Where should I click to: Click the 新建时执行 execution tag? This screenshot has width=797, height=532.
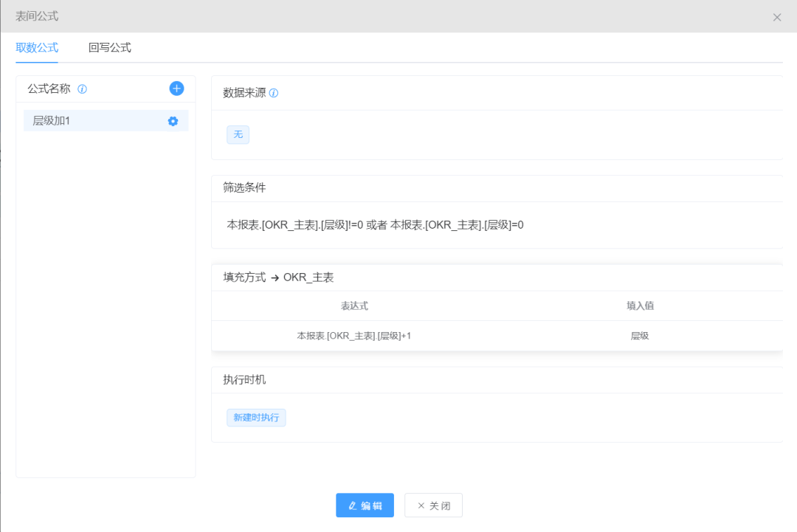(x=256, y=418)
